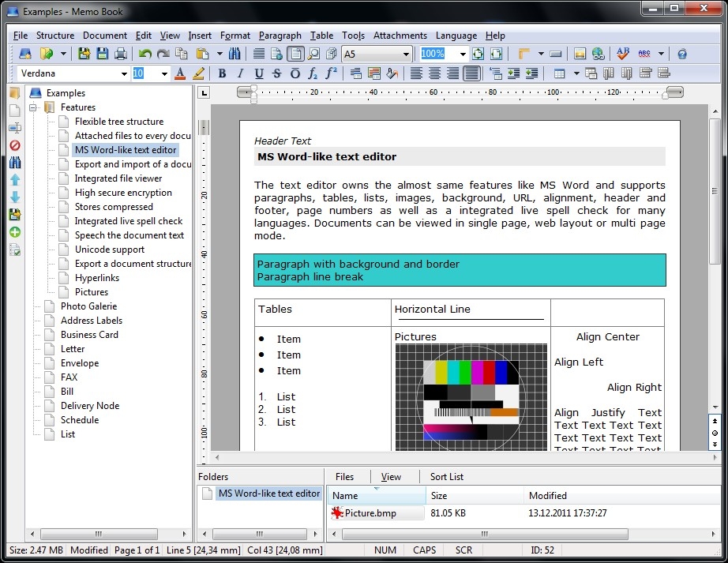The height and width of the screenshot is (563, 728).
Task: Align paragraph right
Action: click(x=452, y=73)
